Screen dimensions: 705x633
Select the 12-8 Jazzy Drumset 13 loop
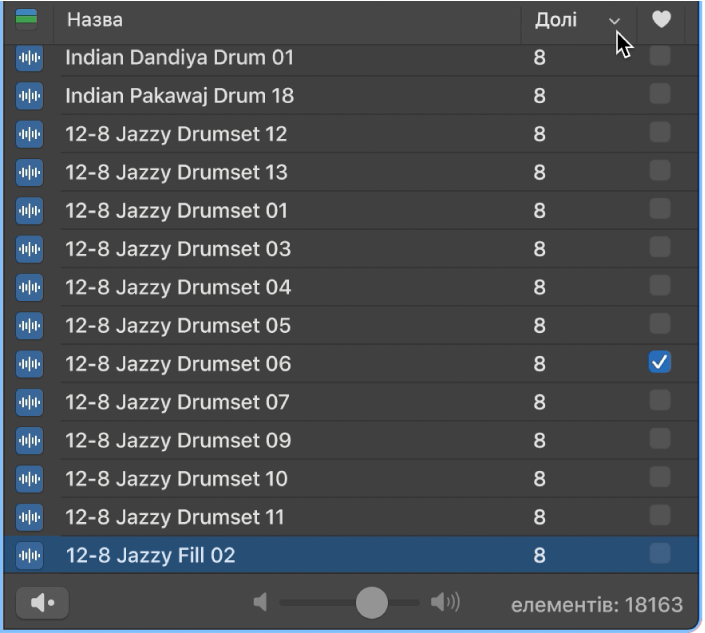pyautogui.click(x=177, y=173)
